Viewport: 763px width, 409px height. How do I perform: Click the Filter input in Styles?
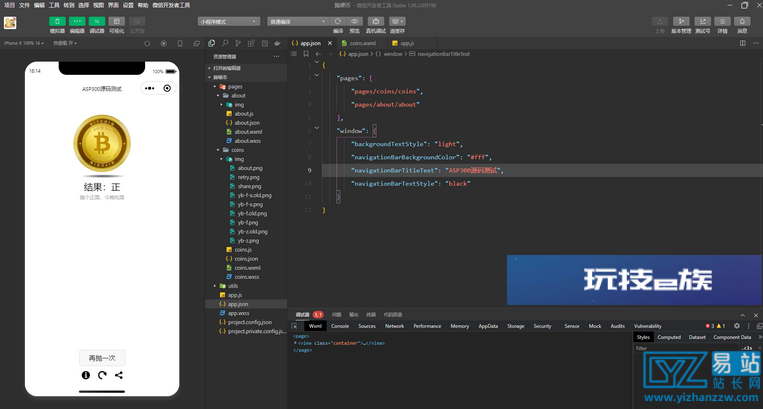point(686,348)
